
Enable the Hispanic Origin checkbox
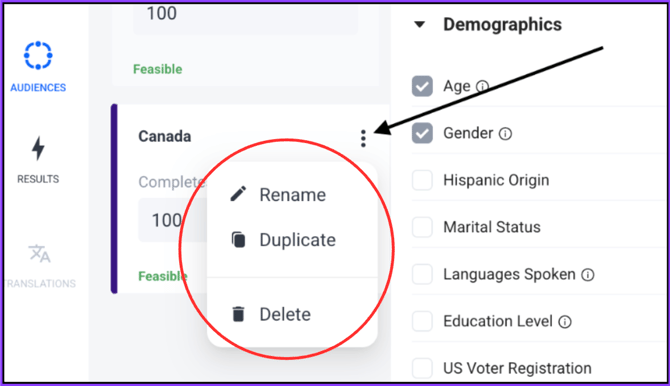(x=422, y=180)
